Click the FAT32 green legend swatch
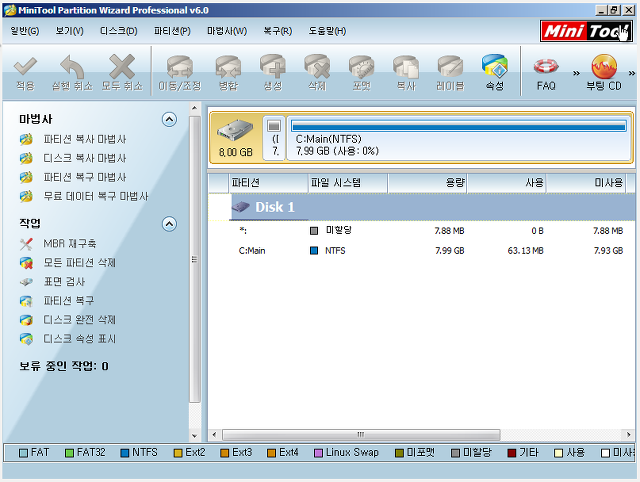640x482 pixels. [x=69, y=453]
